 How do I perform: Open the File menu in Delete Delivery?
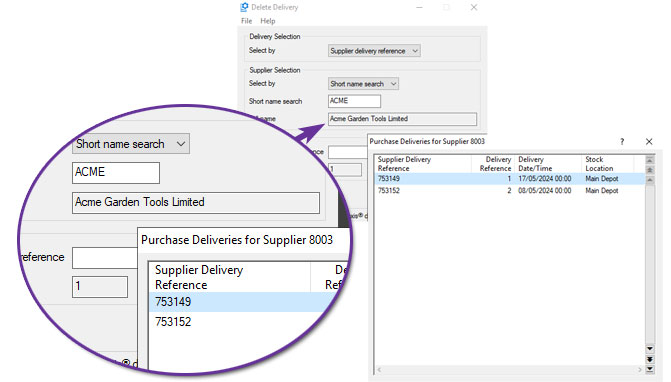[246, 21]
